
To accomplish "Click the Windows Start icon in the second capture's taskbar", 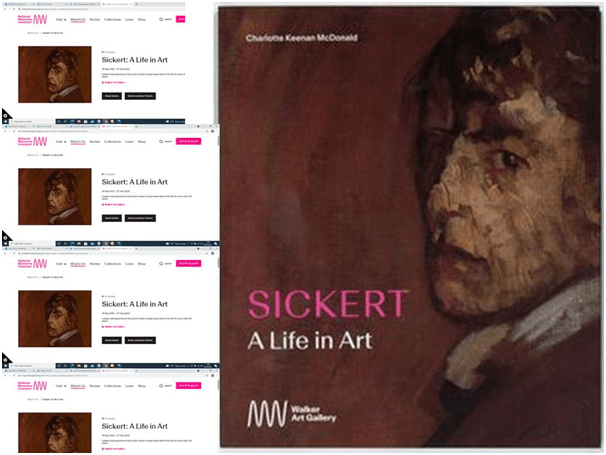I will [5, 244].
